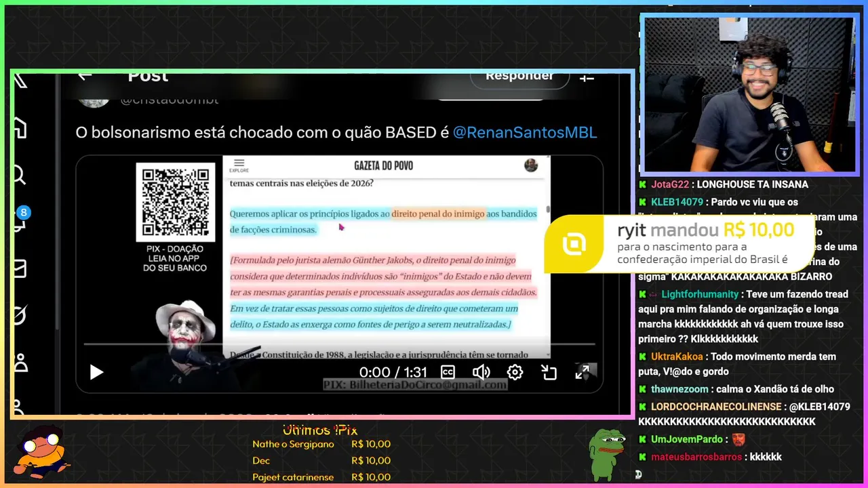Image resolution: width=868 pixels, height=488 pixels.
Task: Open video settings gear
Action: (515, 372)
